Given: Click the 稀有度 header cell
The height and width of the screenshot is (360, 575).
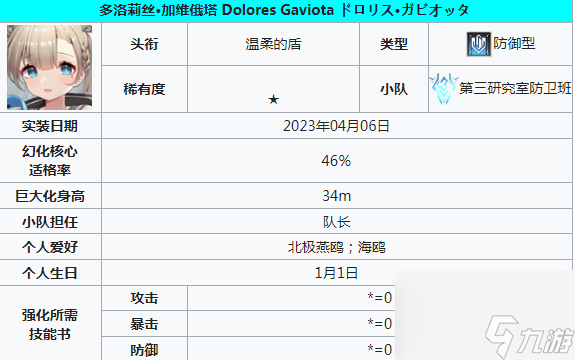Looking at the screenshot, I should pos(144,89).
